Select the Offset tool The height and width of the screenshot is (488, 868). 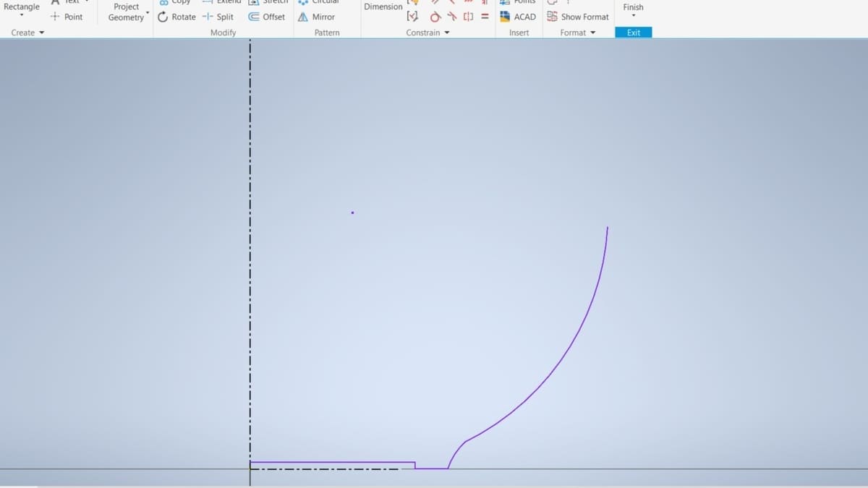267,17
